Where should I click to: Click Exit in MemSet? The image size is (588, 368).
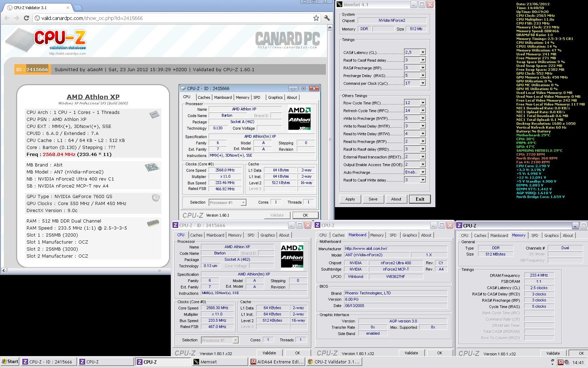click(420, 199)
